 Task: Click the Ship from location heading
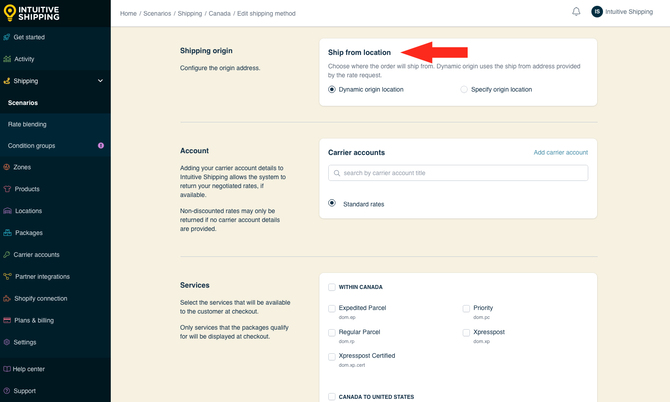pos(359,53)
